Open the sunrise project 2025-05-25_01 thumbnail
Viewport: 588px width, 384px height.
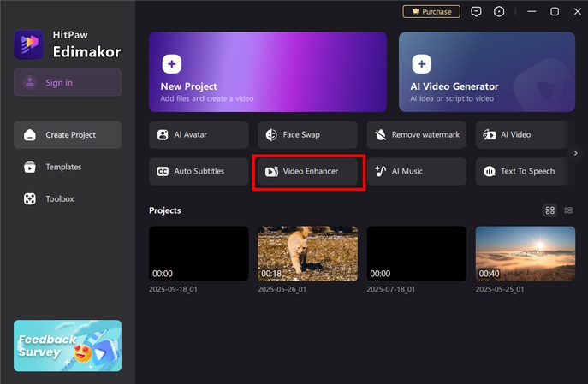click(x=525, y=254)
